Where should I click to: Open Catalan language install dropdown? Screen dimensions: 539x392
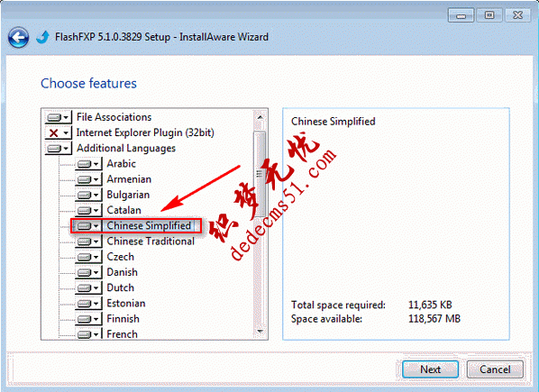88,210
